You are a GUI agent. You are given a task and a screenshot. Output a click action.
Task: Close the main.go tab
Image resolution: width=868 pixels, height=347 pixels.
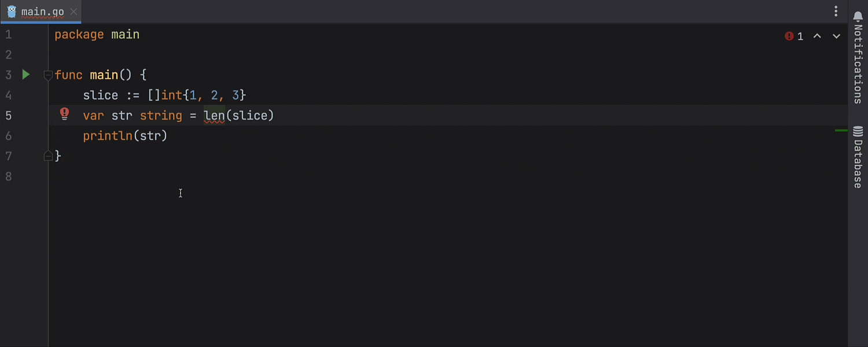coord(73,12)
